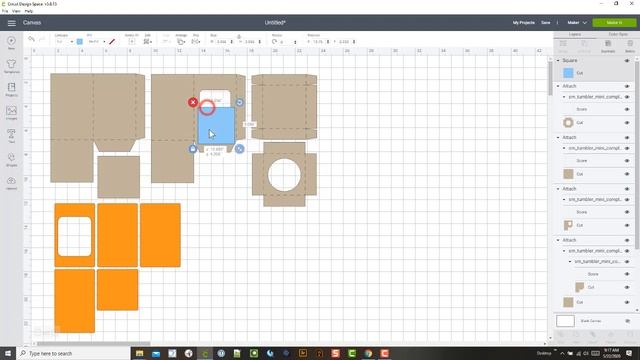Viewport: 640px width, 360px height.
Task: Open the Arrange menu
Action: [181, 41]
